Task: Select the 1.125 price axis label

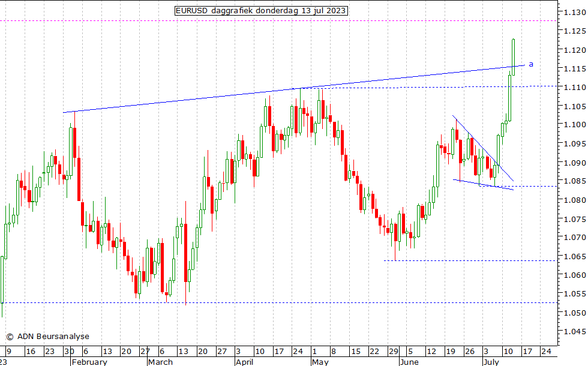Action: click(575, 31)
